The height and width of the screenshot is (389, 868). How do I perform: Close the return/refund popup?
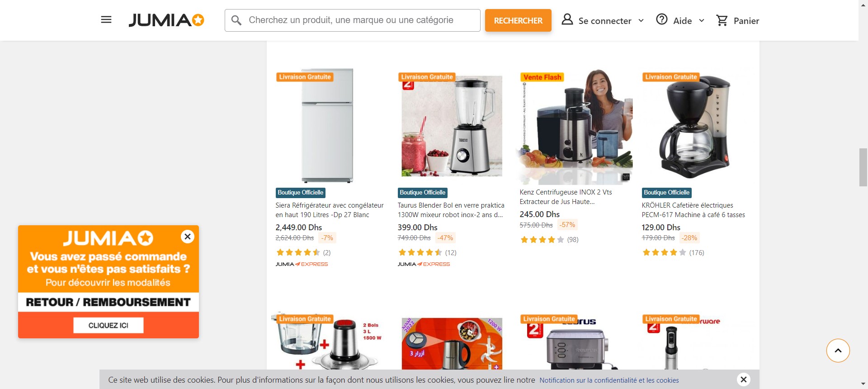(x=188, y=237)
